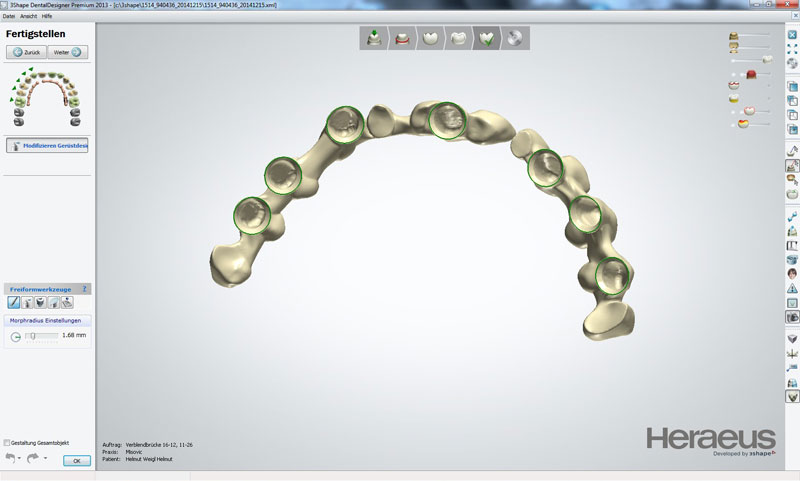Select the green checkmark finalize step icon
This screenshot has width=800, height=481.
(487, 39)
